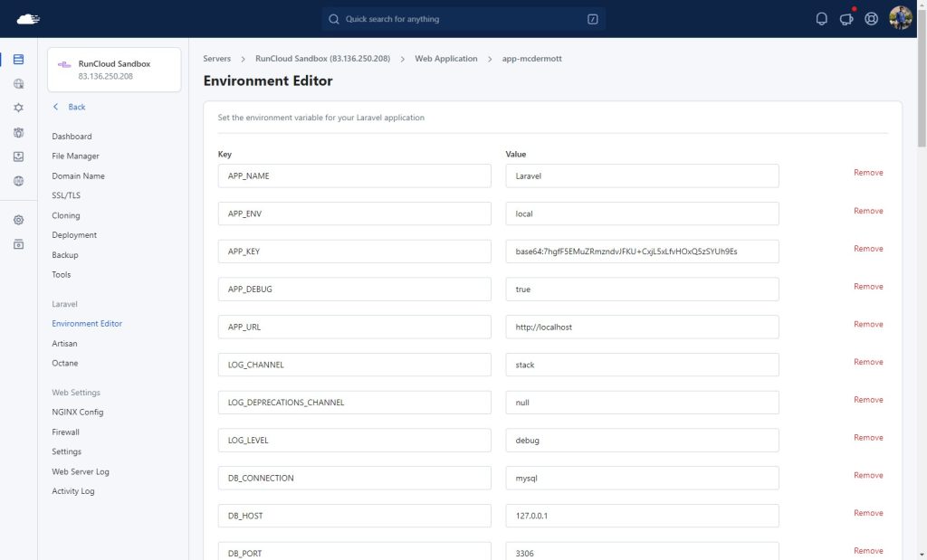Click the Servers breadcrumb link
Screen dimensions: 927x560
216,59
